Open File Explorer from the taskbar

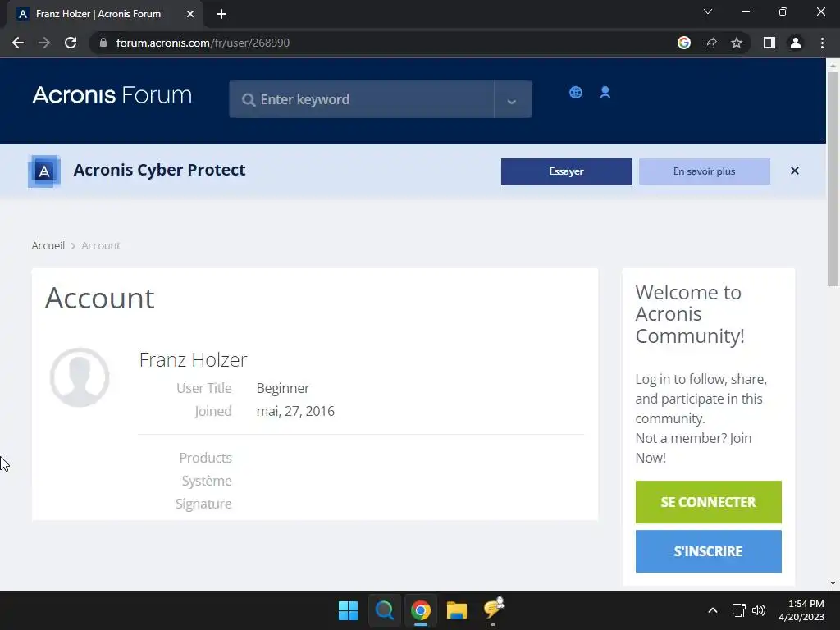click(x=457, y=610)
